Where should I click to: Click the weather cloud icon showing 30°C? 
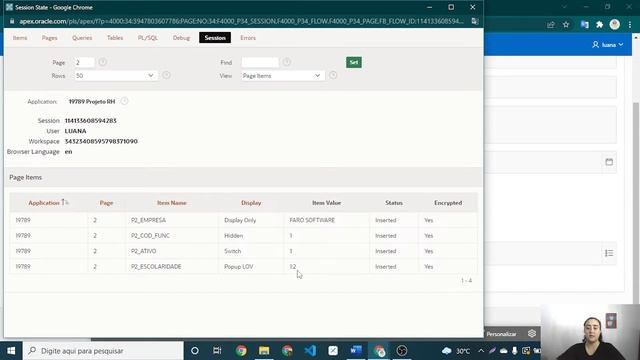click(447, 351)
